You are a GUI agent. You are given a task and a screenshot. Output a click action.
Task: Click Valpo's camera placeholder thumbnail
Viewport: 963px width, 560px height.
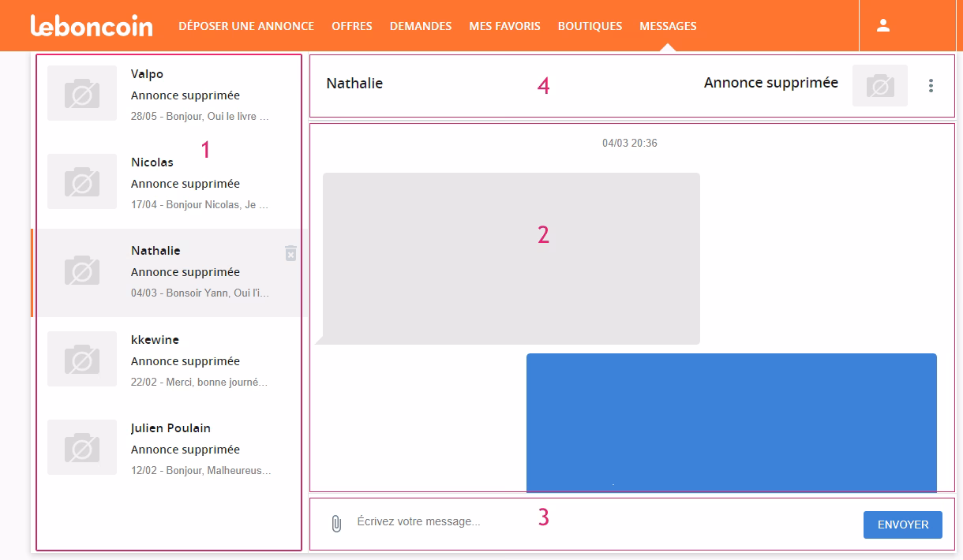(x=82, y=93)
